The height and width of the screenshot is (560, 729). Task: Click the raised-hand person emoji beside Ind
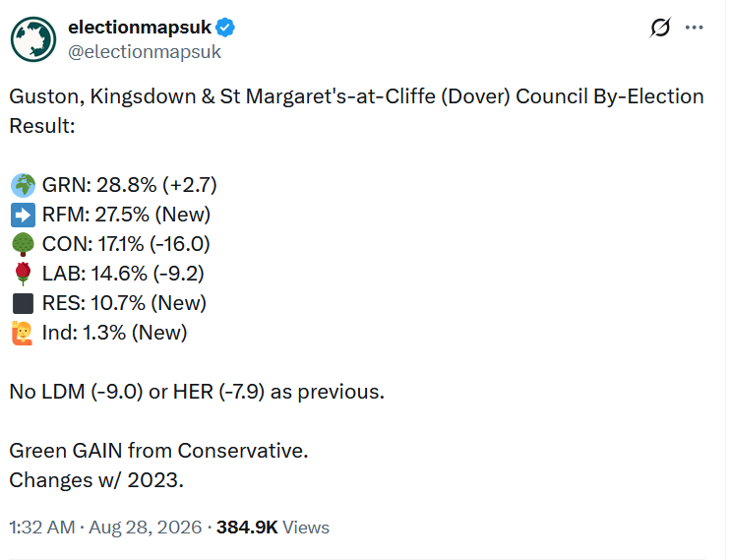click(23, 333)
